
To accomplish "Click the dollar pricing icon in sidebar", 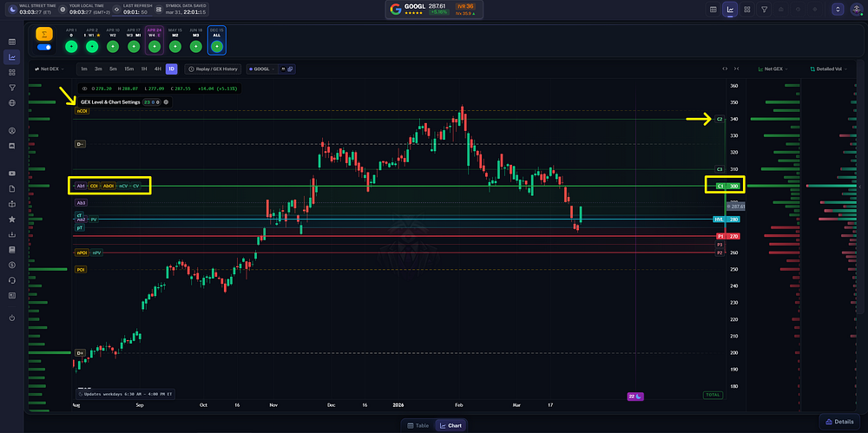I will point(11,265).
